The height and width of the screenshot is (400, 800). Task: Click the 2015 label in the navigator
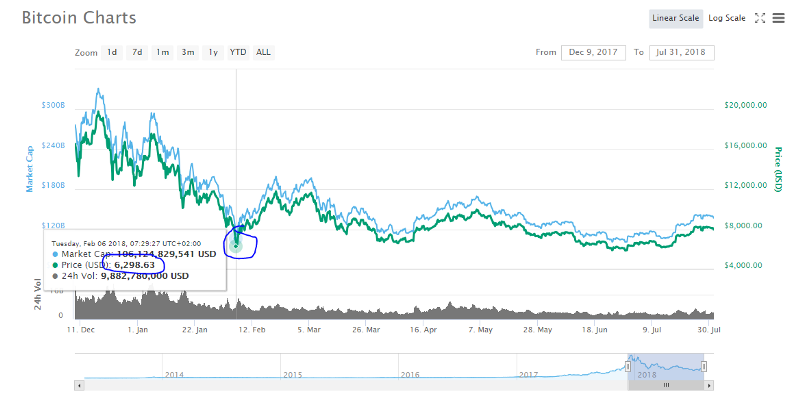click(292, 374)
